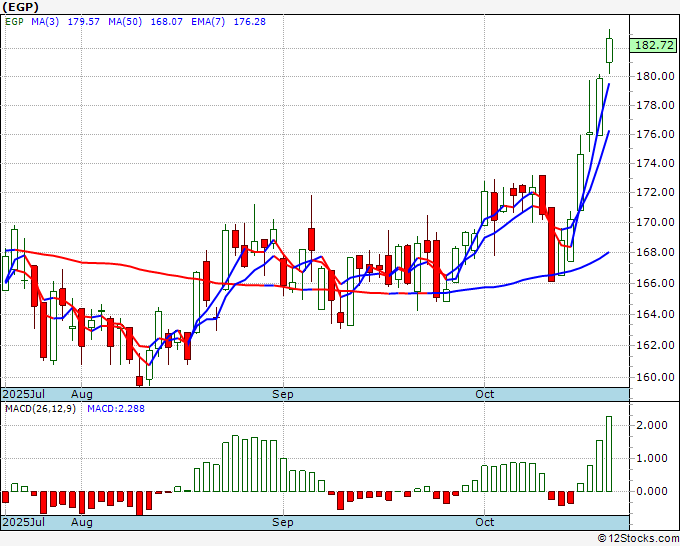
Task: Click the 0.000 MACD axis label
Action: tap(652, 491)
